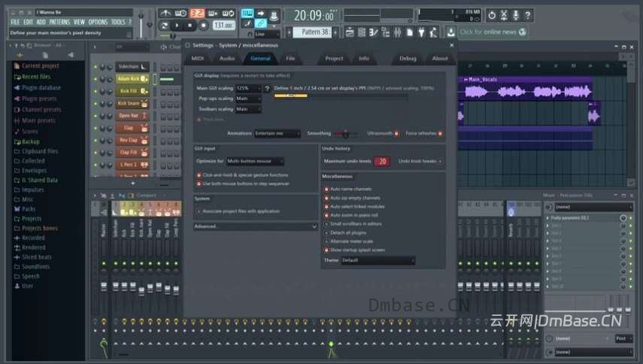Open the OPTIONS menu
Image resolution: width=643 pixels, height=364 pixels.
98,22
